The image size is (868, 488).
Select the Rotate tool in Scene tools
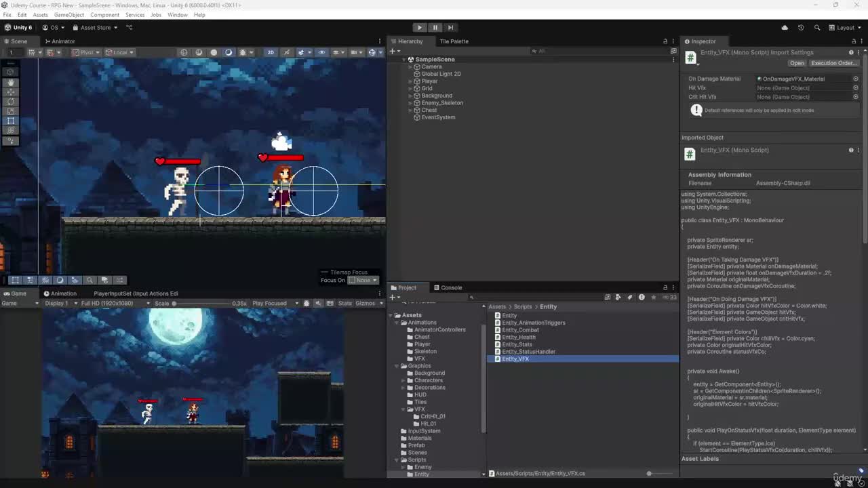click(x=11, y=102)
